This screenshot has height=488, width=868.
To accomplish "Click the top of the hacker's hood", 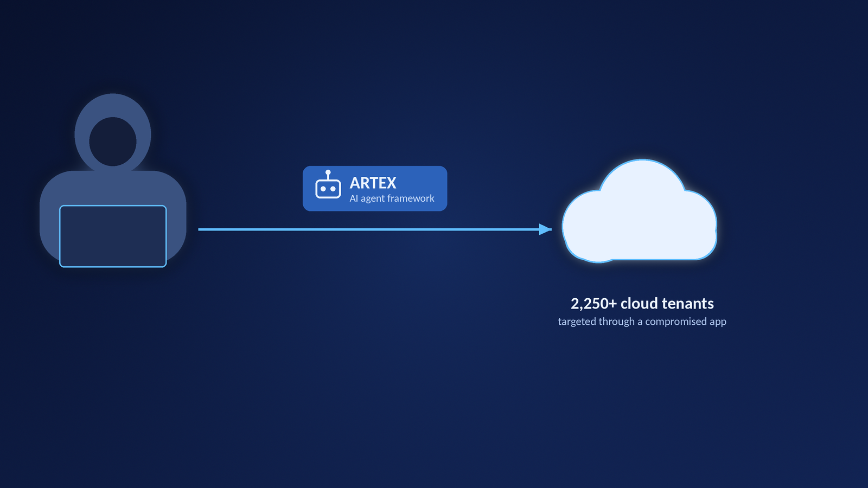I will pyautogui.click(x=113, y=100).
